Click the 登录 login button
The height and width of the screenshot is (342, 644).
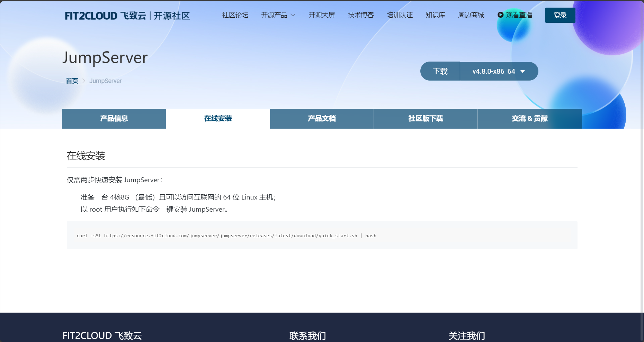[560, 15]
